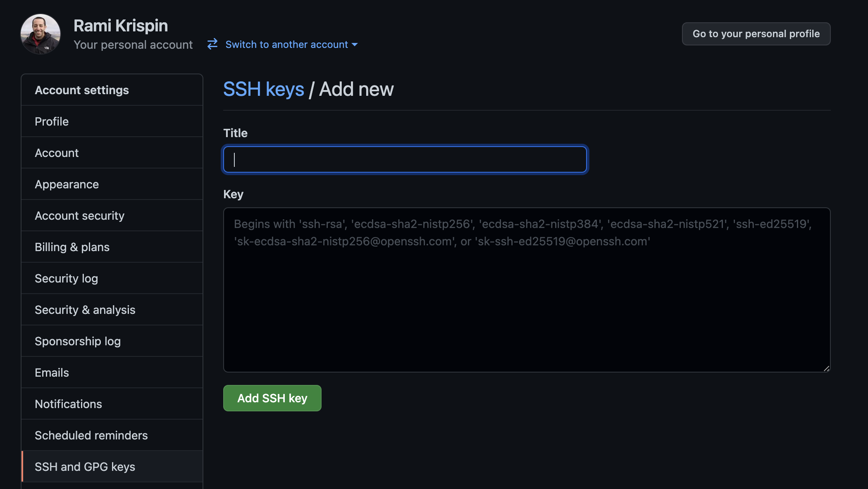This screenshot has width=868, height=489.
Task: Click Rami Krispin's profile avatar
Action: point(41,34)
